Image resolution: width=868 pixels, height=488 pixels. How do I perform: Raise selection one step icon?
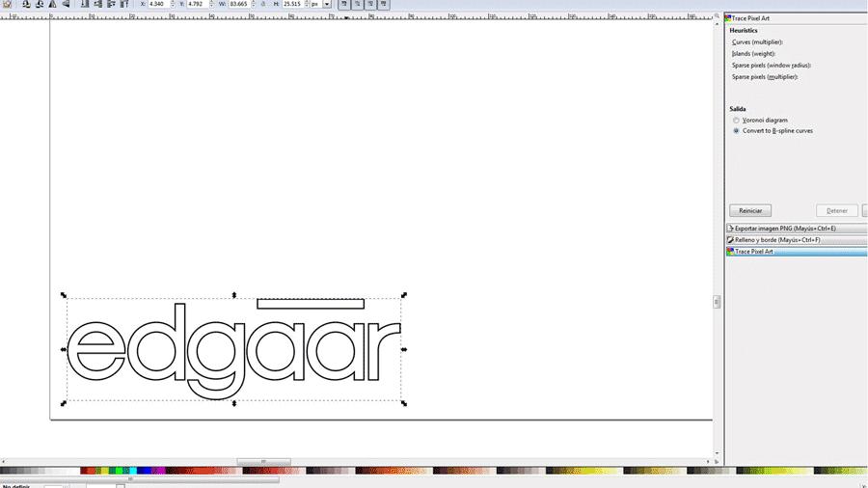(x=111, y=4)
